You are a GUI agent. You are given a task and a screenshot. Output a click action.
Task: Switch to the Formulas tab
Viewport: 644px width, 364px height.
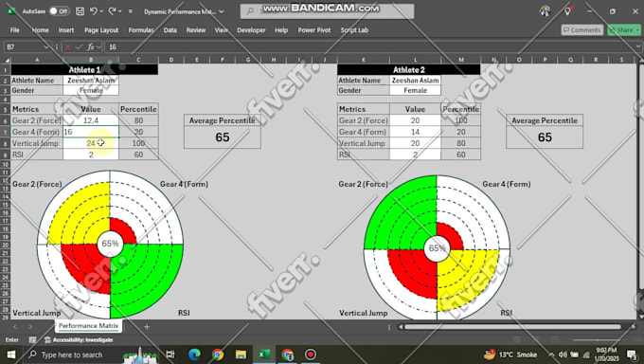tap(141, 30)
